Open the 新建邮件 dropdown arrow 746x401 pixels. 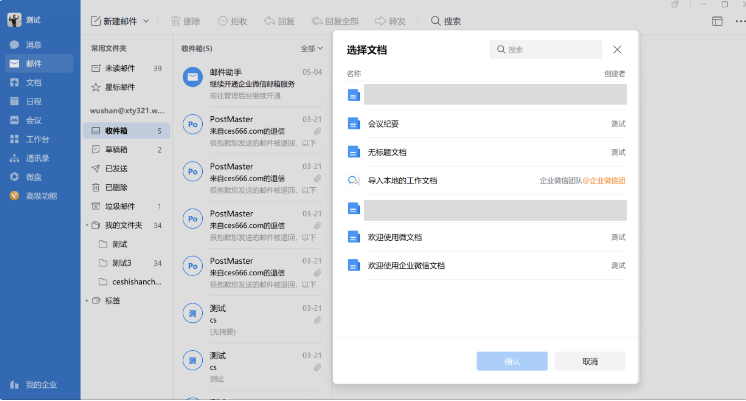[146, 20]
